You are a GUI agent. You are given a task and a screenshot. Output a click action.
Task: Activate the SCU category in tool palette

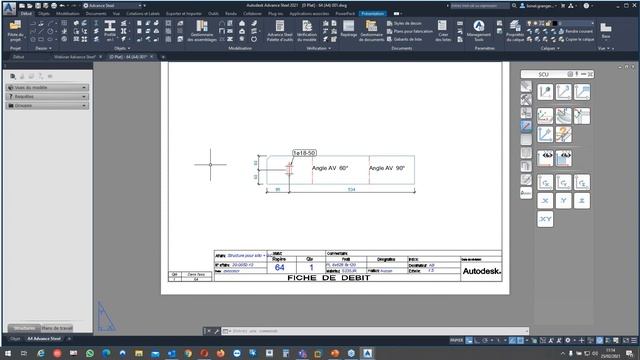tap(526, 126)
